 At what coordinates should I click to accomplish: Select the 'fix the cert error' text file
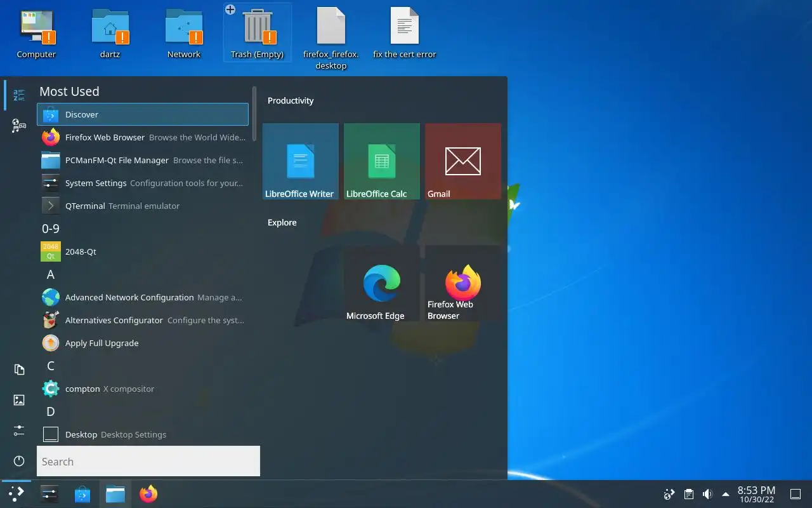(405, 33)
